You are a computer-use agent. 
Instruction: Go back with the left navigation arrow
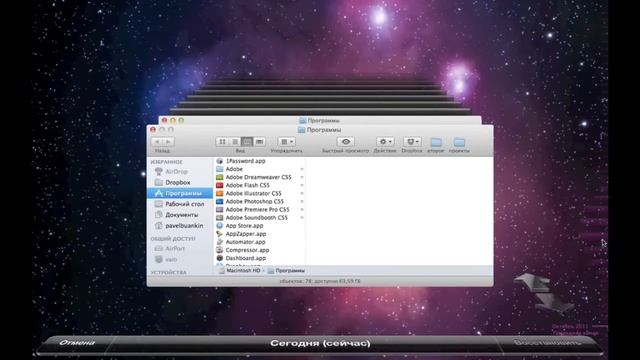[157, 142]
